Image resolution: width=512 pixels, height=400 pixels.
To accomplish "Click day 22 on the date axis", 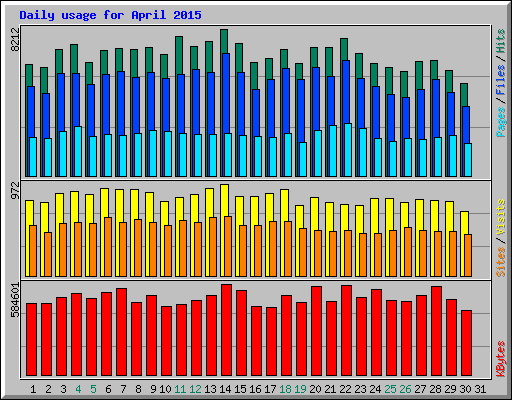I will [x=345, y=389].
